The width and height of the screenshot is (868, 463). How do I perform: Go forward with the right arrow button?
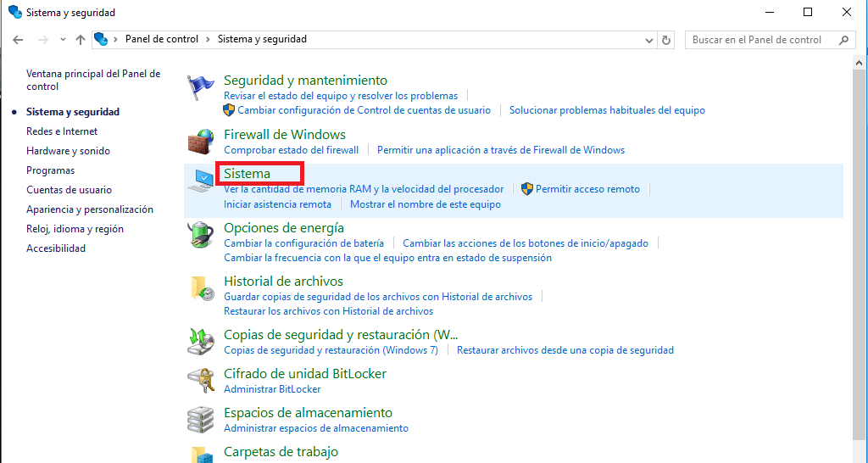(43, 40)
